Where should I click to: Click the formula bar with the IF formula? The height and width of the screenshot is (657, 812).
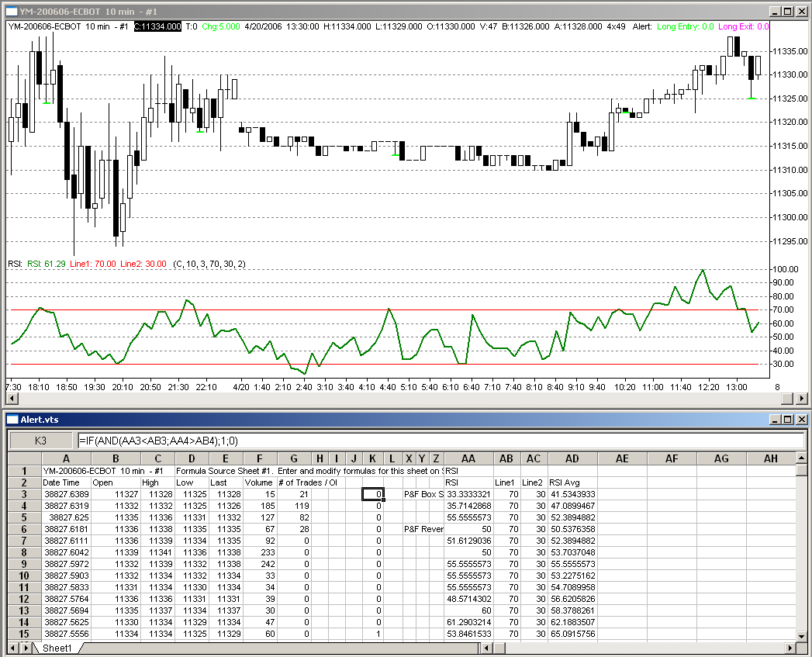(438, 440)
